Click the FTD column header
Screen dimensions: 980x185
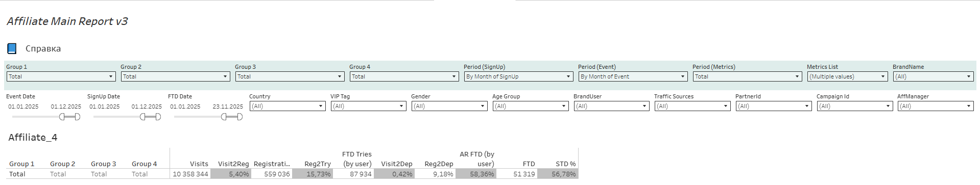click(529, 164)
